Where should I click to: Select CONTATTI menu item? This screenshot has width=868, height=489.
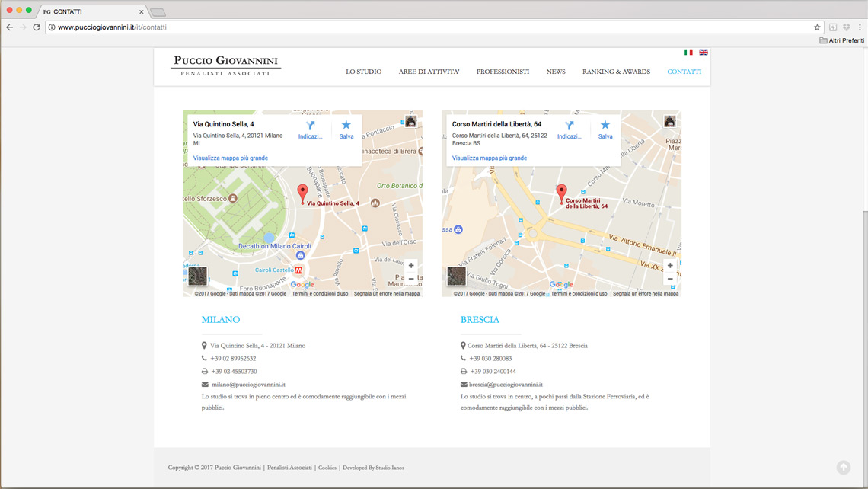(x=685, y=72)
